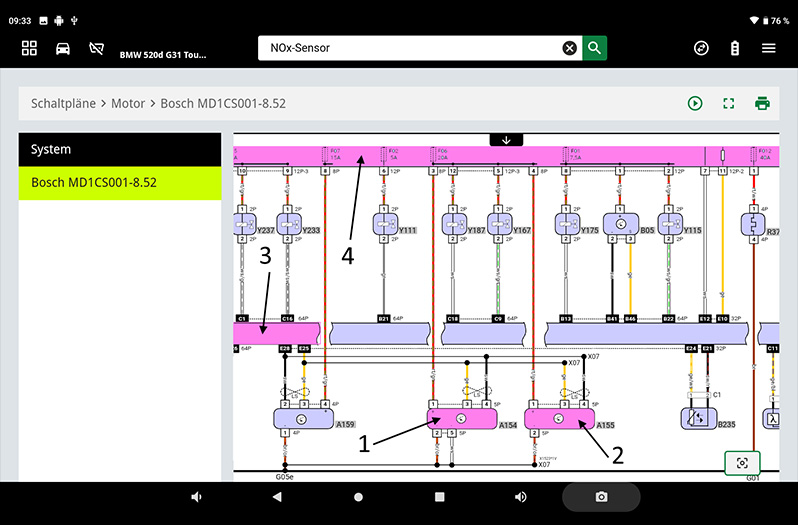
Task: Expand the down-arrow tab atop diagram
Action: coord(506,140)
